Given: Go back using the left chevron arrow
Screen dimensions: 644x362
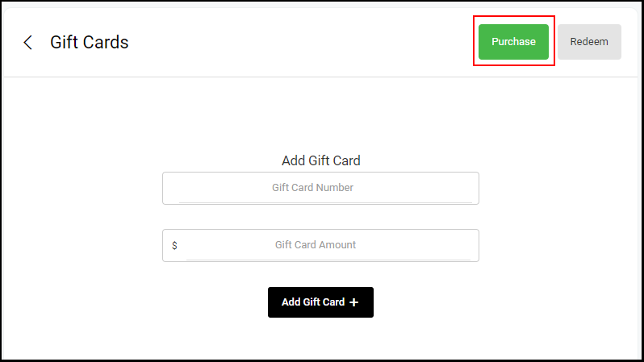Looking at the screenshot, I should point(27,42).
